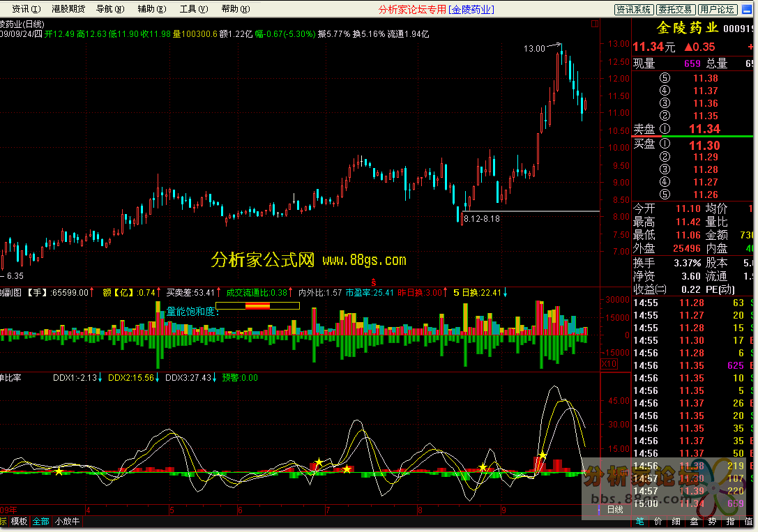The image size is (758, 532).
Task: Open the 工具(V) menu
Action: pyautogui.click(x=193, y=8)
